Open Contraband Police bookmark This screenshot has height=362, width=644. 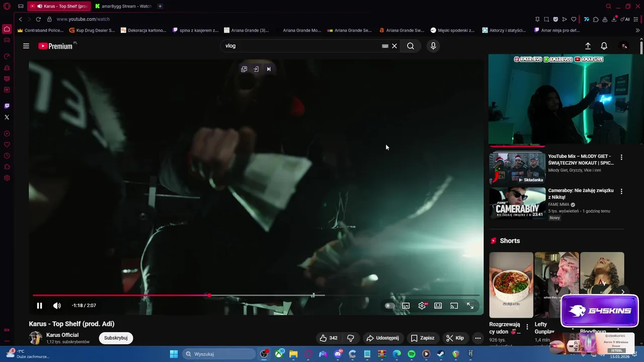[41, 30]
